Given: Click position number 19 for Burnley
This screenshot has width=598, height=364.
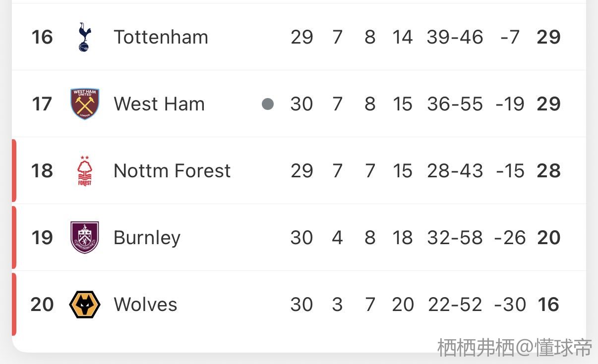Looking at the screenshot, I should pos(42,238).
